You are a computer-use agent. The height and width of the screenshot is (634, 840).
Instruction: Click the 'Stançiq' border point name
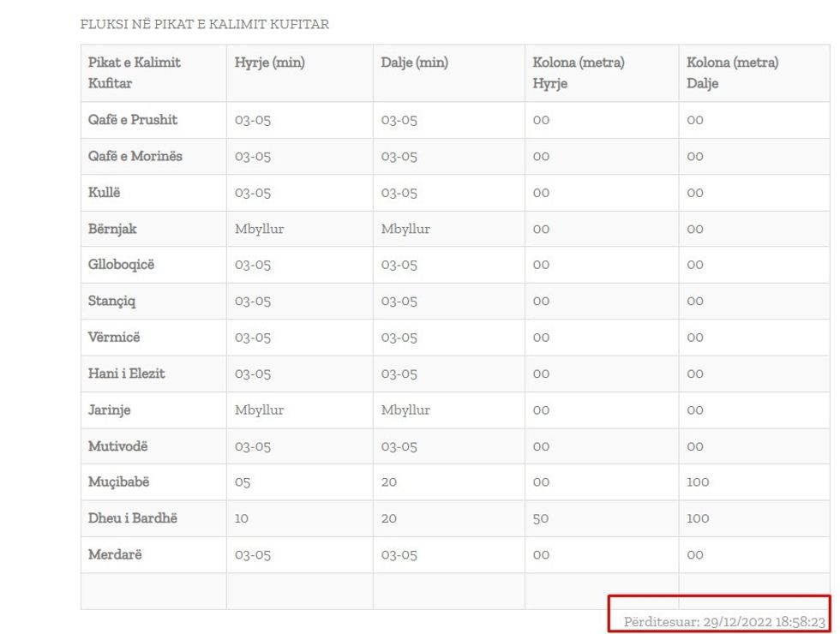pyautogui.click(x=111, y=301)
